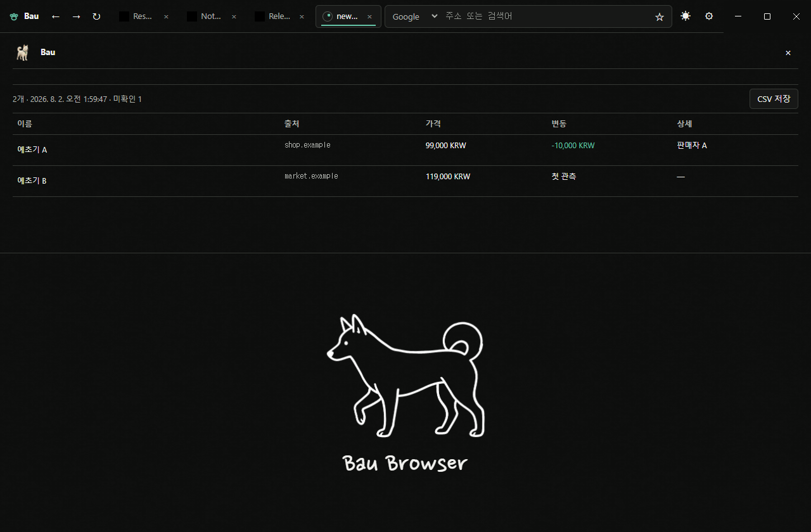
Task: Focus the 주소 또는 검색어 address field
Action: click(547, 16)
